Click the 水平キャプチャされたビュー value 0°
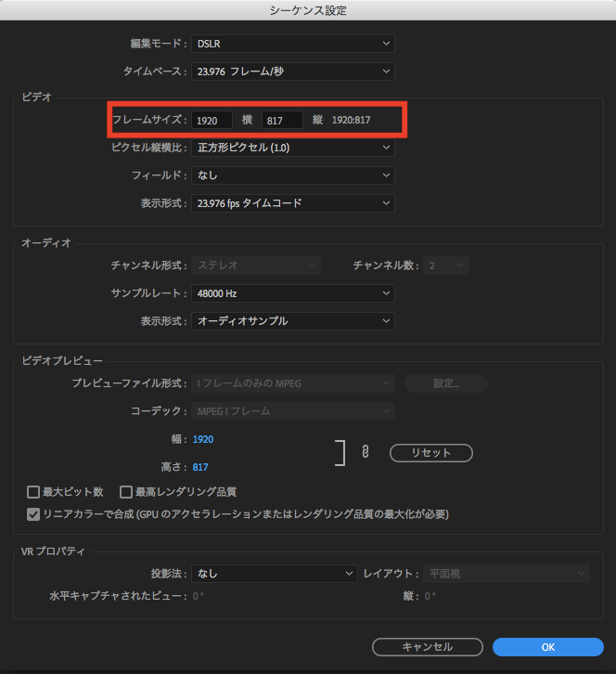The height and width of the screenshot is (674, 616). (198, 596)
